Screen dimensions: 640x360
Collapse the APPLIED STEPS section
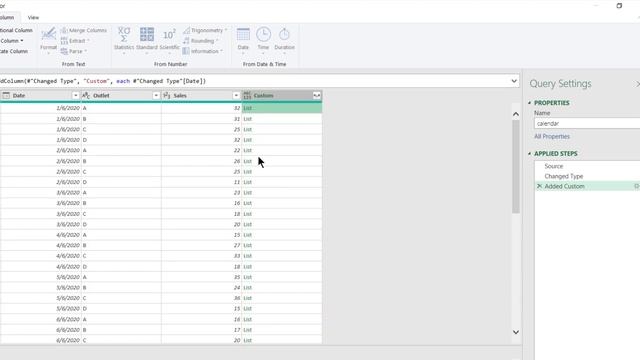tap(529, 153)
